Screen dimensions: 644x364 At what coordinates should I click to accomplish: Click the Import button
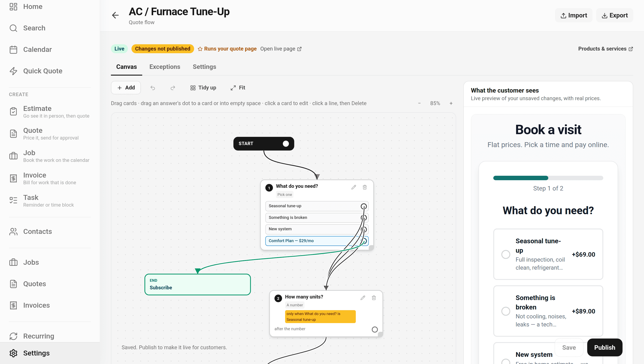click(x=574, y=15)
